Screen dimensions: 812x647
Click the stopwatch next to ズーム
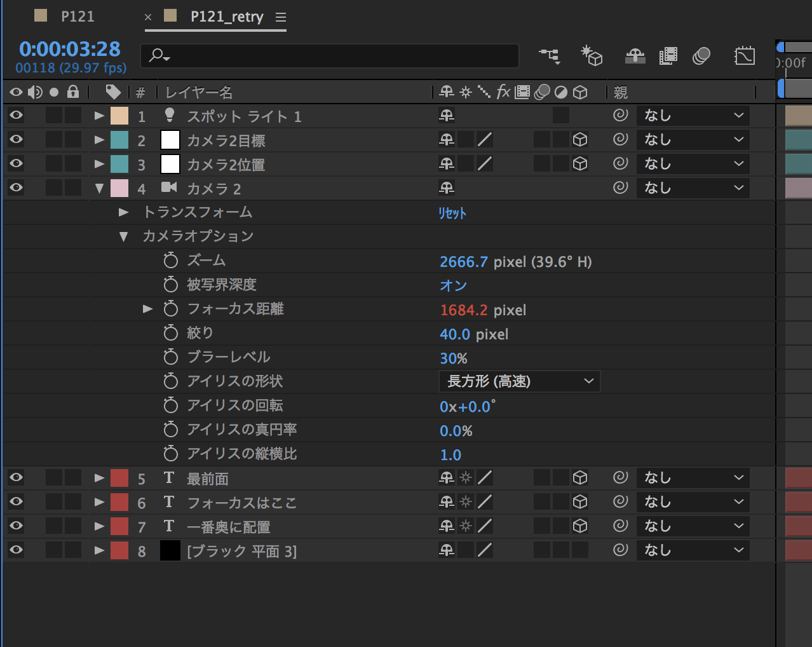170,260
